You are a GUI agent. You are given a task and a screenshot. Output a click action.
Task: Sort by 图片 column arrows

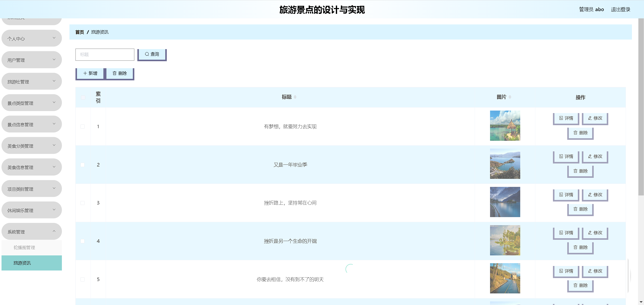click(510, 97)
